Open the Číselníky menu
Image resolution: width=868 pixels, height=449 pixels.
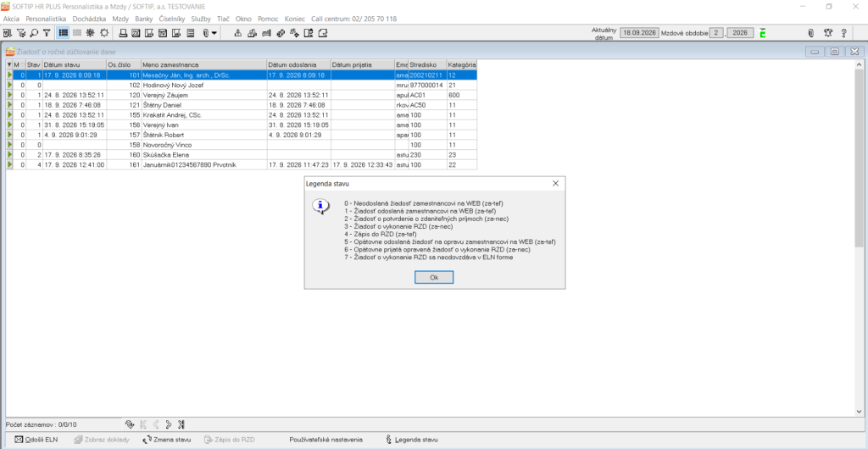coord(172,19)
